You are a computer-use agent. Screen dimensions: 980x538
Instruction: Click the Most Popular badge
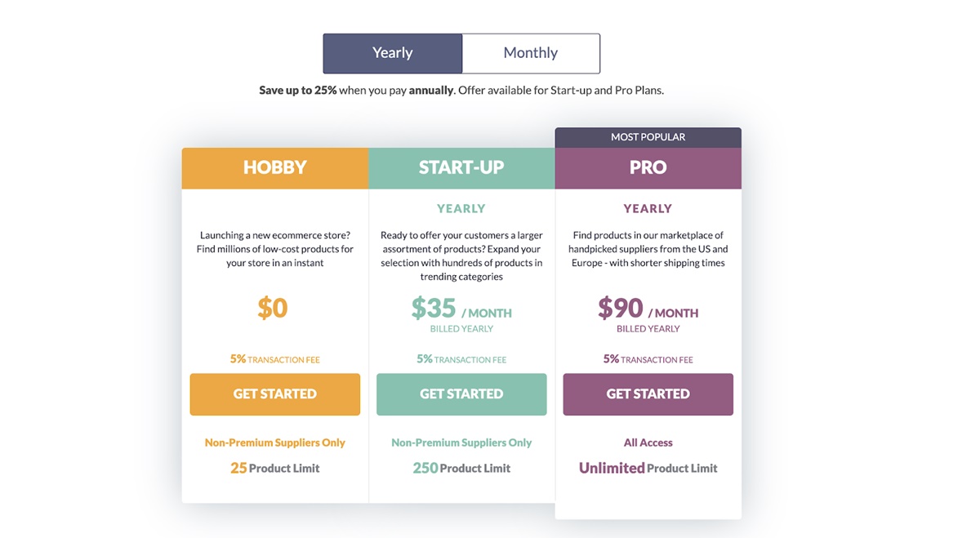pyautogui.click(x=648, y=137)
